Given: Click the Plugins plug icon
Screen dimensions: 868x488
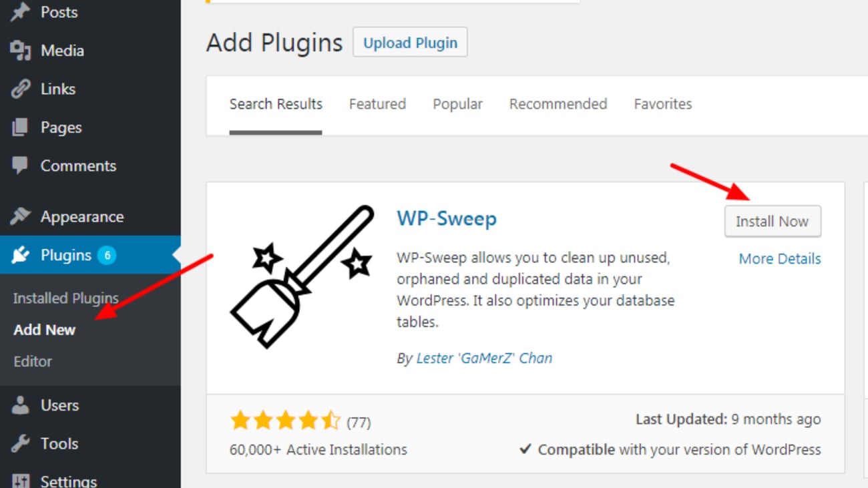Looking at the screenshot, I should click(21, 255).
